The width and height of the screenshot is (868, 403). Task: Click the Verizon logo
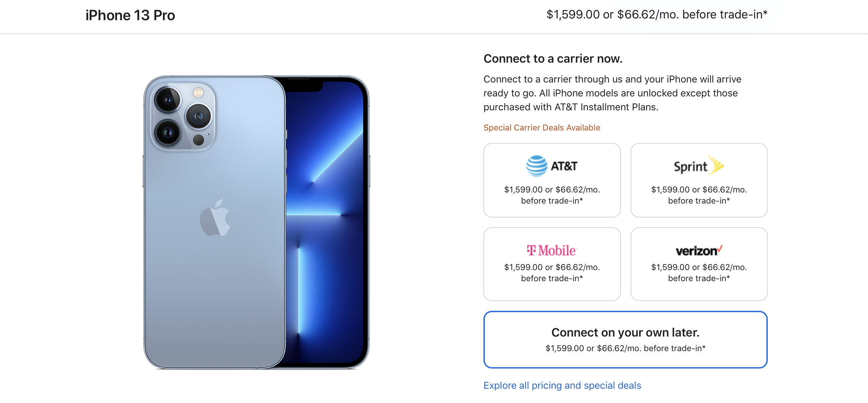point(699,250)
